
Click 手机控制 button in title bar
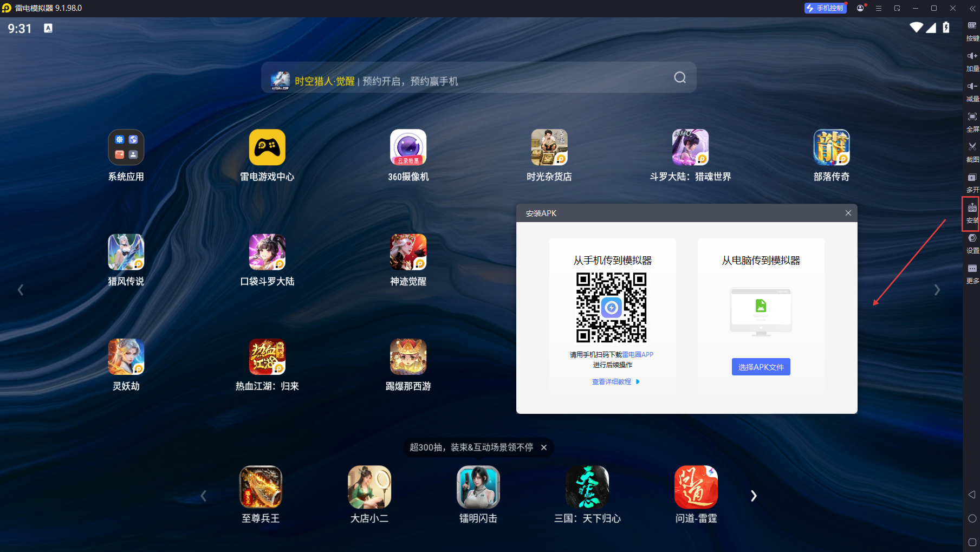(x=826, y=8)
